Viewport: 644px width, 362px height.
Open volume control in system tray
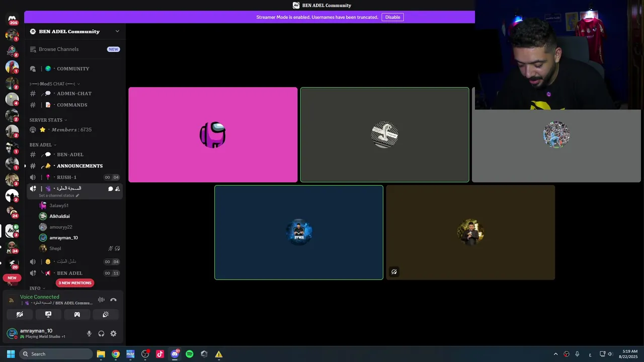click(x=610, y=354)
